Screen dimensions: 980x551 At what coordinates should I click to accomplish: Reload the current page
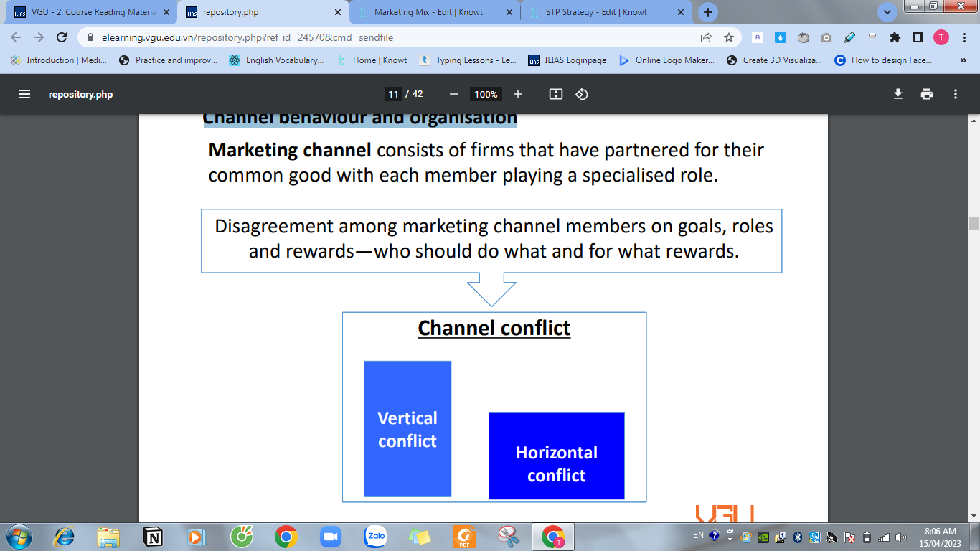pyautogui.click(x=62, y=37)
